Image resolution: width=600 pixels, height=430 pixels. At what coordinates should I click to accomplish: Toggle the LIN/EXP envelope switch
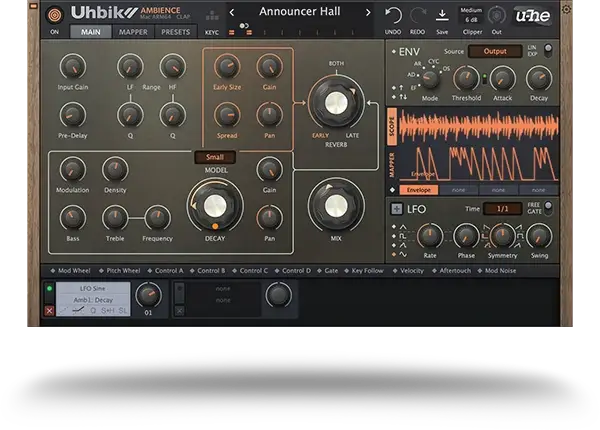point(548,50)
